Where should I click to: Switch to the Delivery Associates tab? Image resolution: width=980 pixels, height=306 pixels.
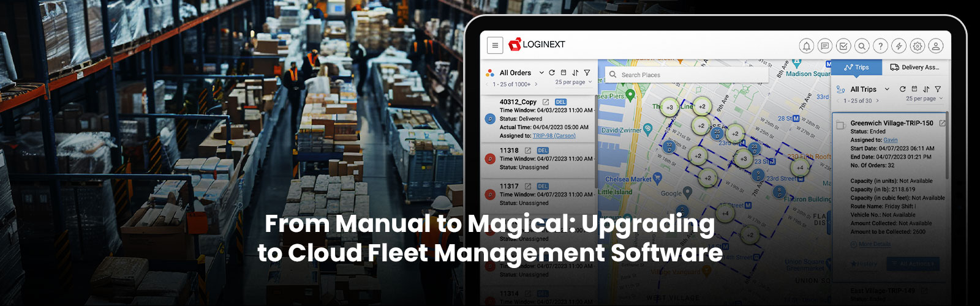tap(914, 67)
